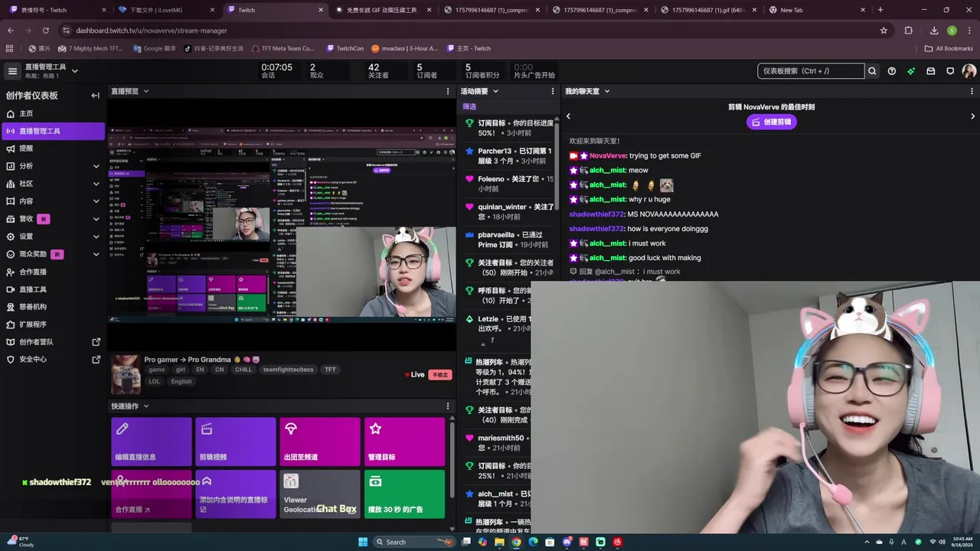Collapse the 创作者仪表板 sidebar arrow
The image size is (980, 551).
pos(95,96)
